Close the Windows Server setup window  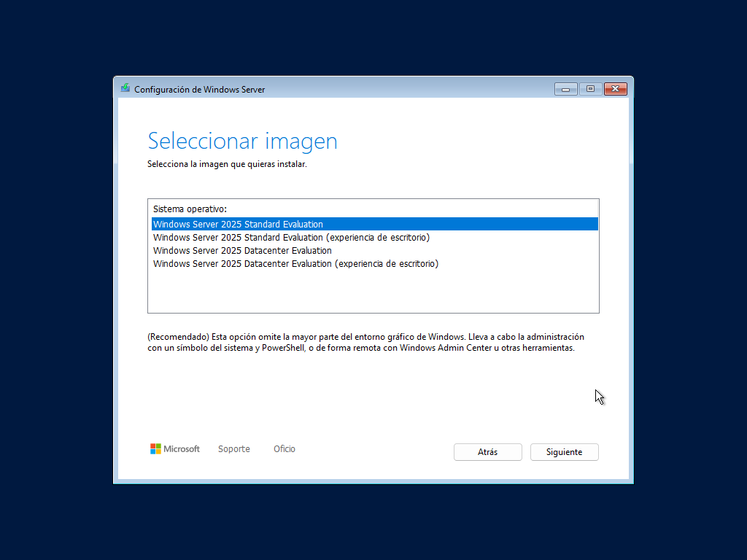coord(616,89)
